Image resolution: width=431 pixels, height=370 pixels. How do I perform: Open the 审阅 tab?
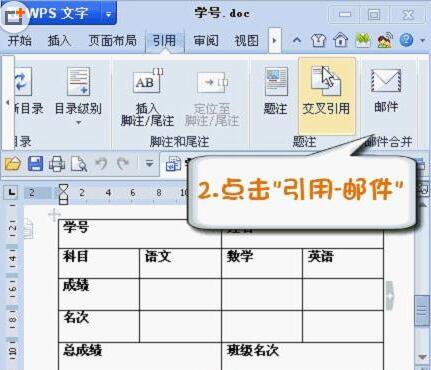pos(206,41)
